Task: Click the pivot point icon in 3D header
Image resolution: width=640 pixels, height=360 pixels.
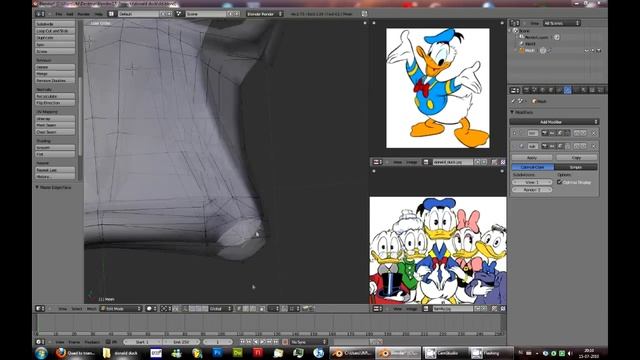Action: pyautogui.click(x=165, y=309)
